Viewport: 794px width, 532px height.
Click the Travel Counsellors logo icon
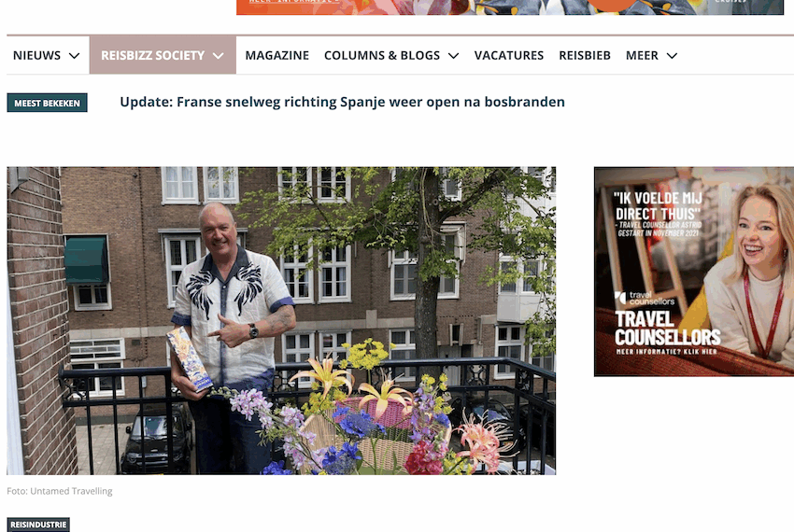click(x=620, y=298)
